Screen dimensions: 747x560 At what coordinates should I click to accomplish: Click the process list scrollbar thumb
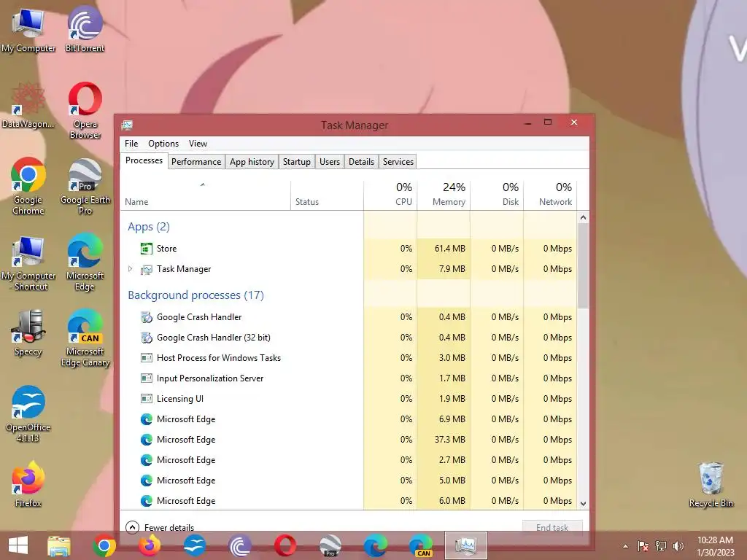point(583,265)
